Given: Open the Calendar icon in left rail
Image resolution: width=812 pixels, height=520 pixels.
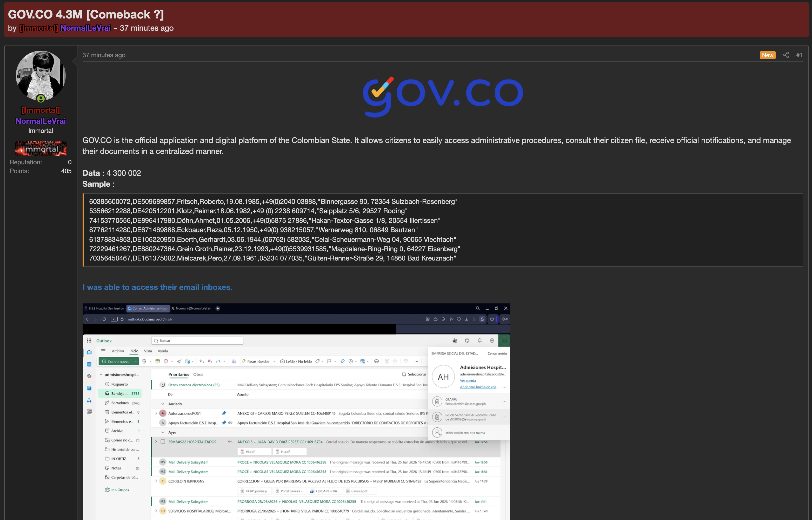Looking at the screenshot, I should coord(89,364).
